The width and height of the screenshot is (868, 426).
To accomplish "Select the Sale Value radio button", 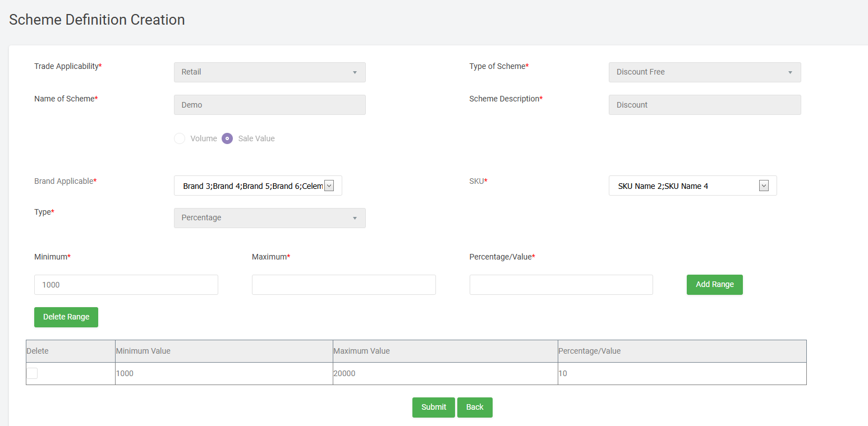I will pyautogui.click(x=227, y=138).
